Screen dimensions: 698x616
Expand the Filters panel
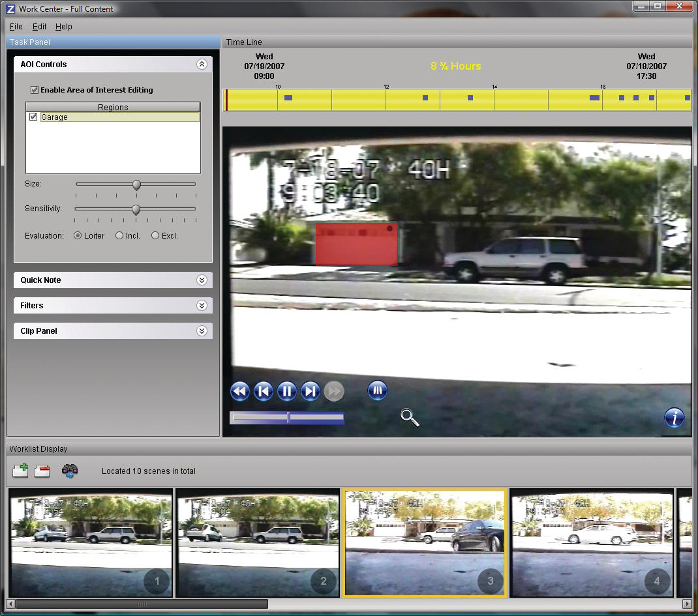point(202,305)
